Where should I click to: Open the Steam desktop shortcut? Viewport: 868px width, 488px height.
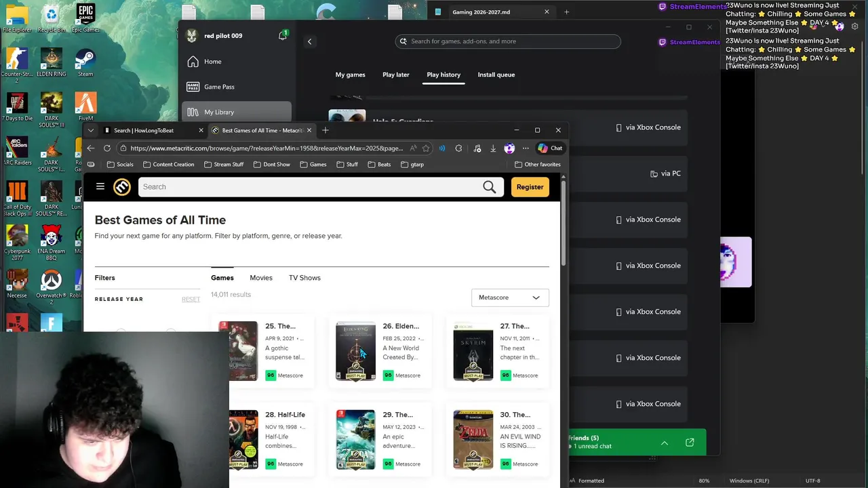click(85, 63)
